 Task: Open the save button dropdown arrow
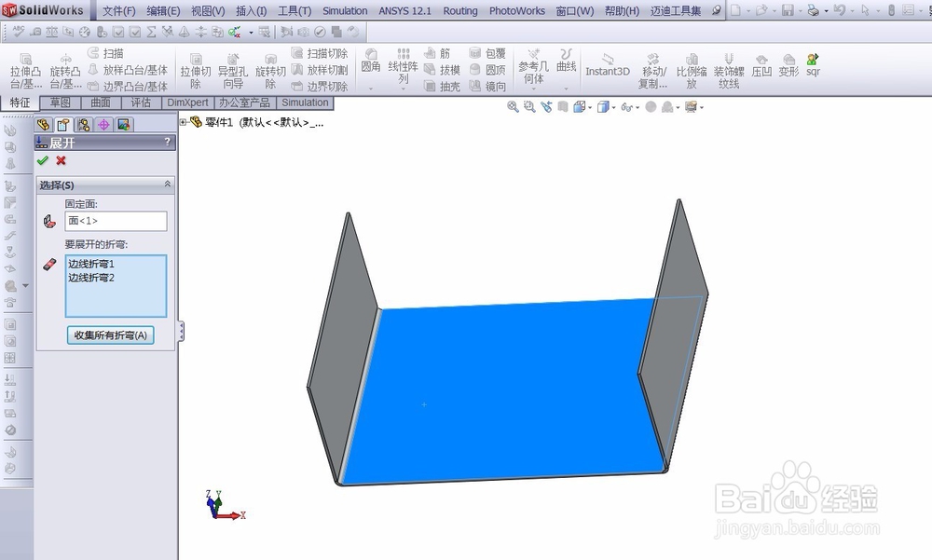[x=801, y=10]
